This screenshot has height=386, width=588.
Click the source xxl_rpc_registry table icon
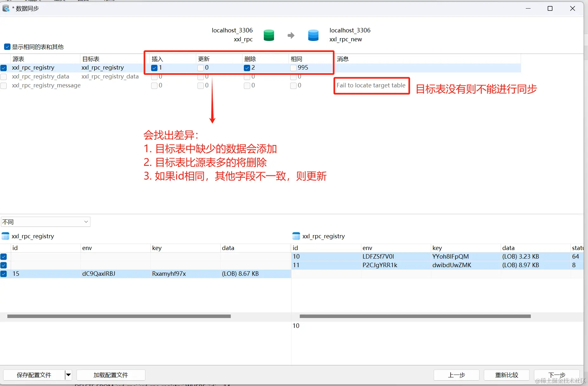tap(5, 236)
